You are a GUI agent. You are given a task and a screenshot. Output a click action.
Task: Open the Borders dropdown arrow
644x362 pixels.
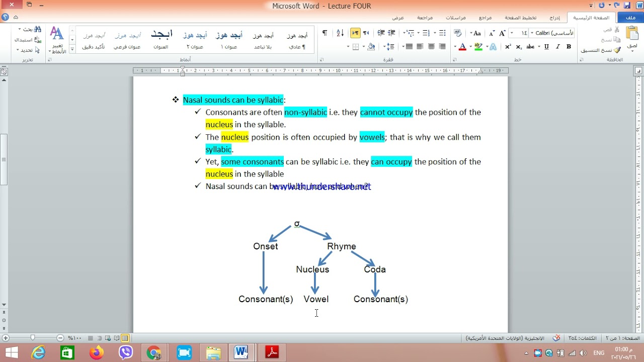tap(348, 47)
